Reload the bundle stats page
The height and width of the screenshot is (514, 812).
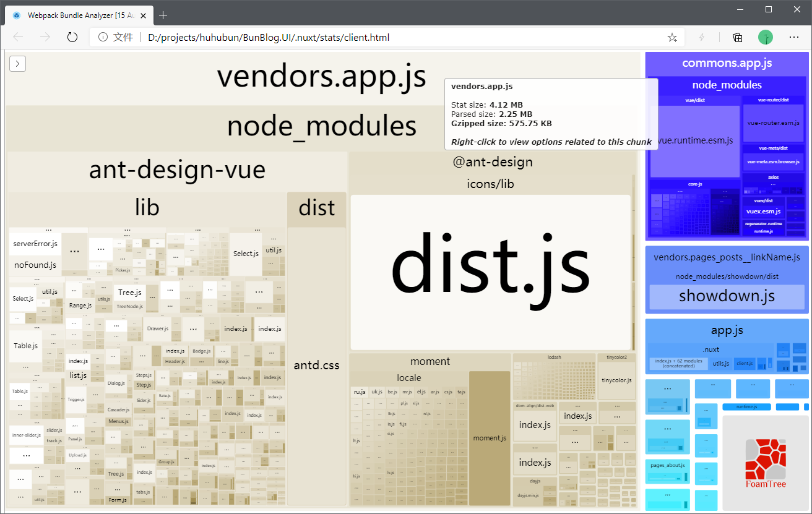pos(72,37)
